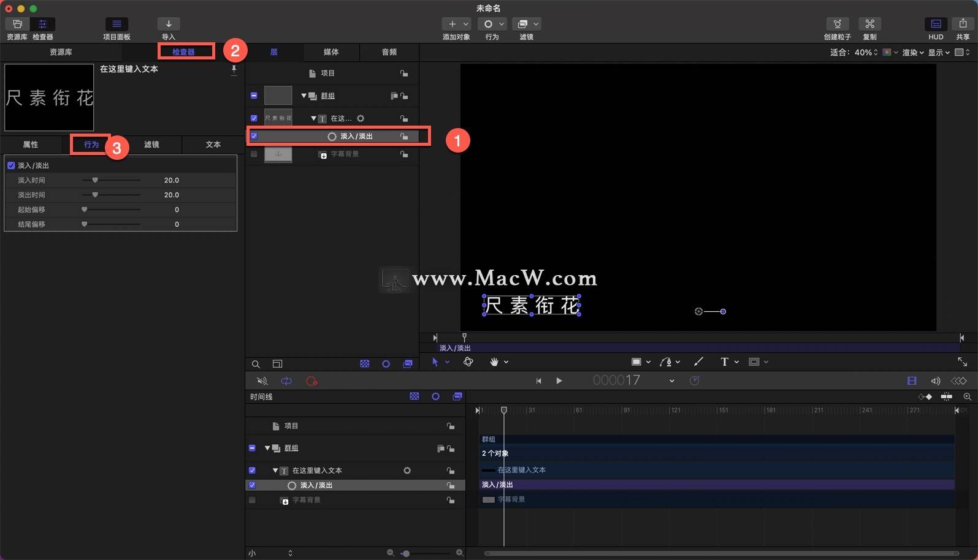
Task: Click the volume speaker icon in transport bar
Action: [935, 381]
